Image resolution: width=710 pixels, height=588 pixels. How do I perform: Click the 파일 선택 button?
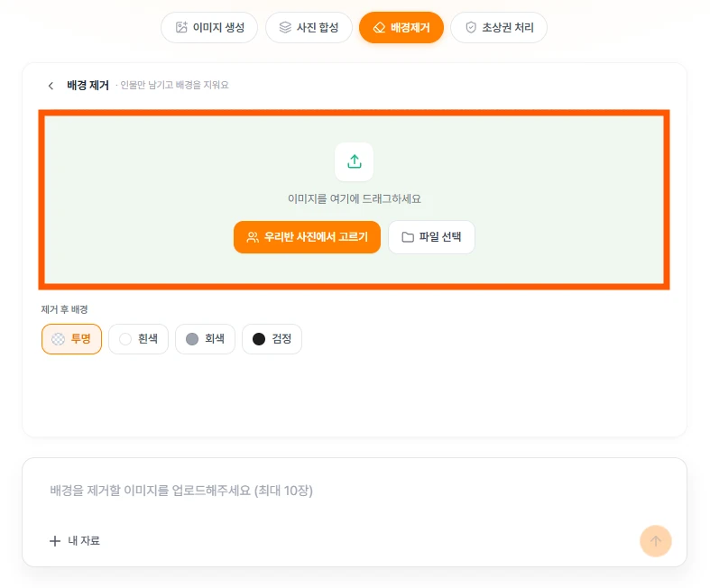coord(431,237)
